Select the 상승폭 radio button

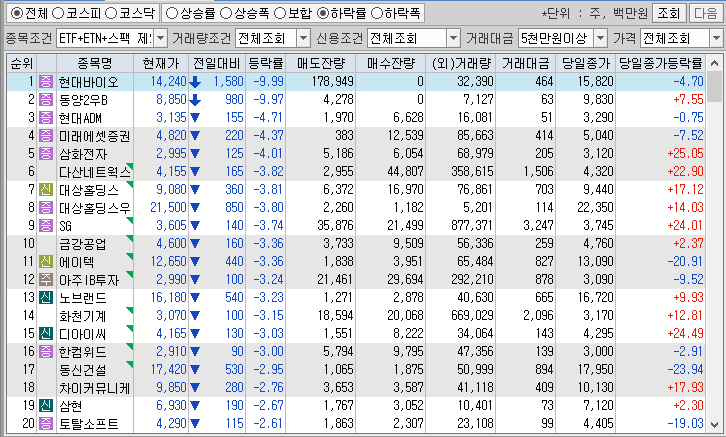(x=225, y=13)
